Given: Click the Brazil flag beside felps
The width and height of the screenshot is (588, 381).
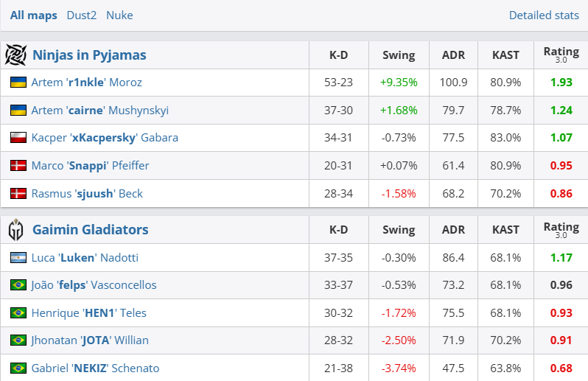Looking at the screenshot, I should coord(18,285).
